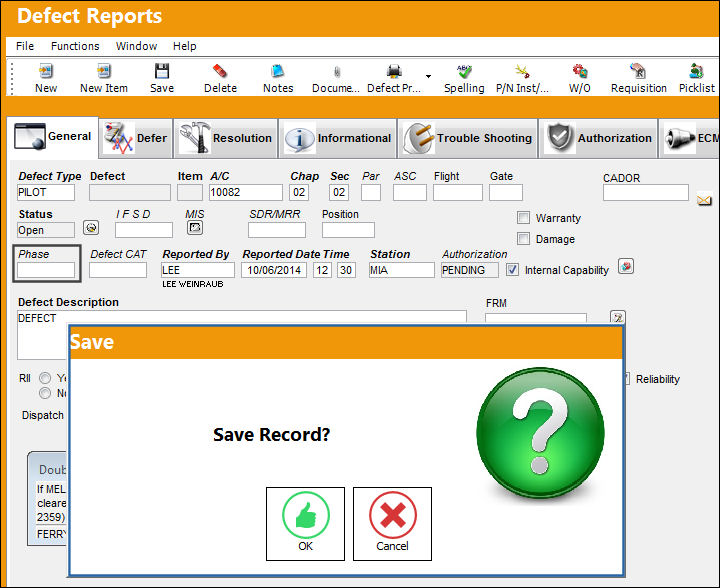
Task: Open the Status selection button
Action: tap(91, 228)
